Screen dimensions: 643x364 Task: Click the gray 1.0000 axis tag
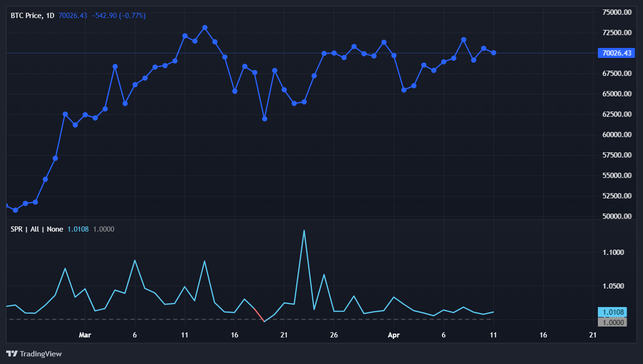(612, 322)
